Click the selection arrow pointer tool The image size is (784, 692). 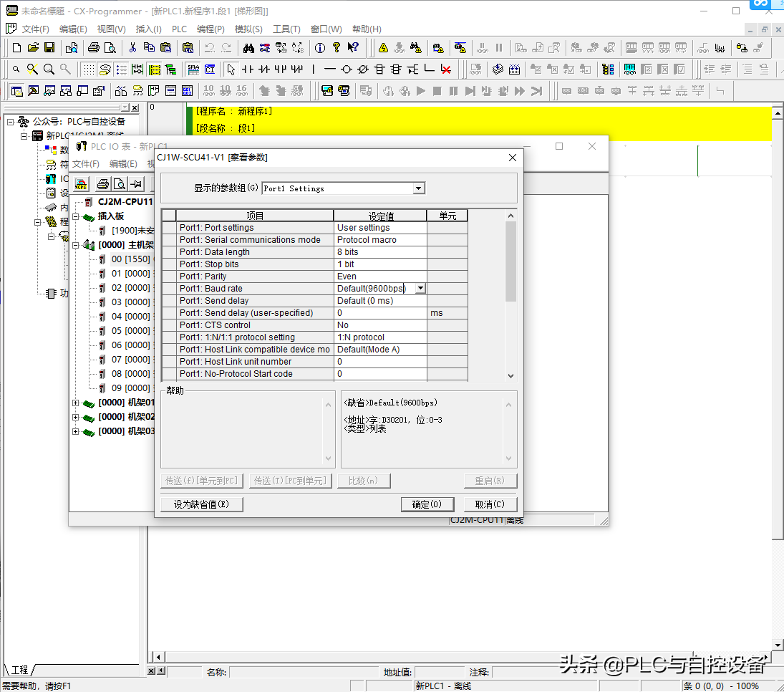pyautogui.click(x=231, y=69)
